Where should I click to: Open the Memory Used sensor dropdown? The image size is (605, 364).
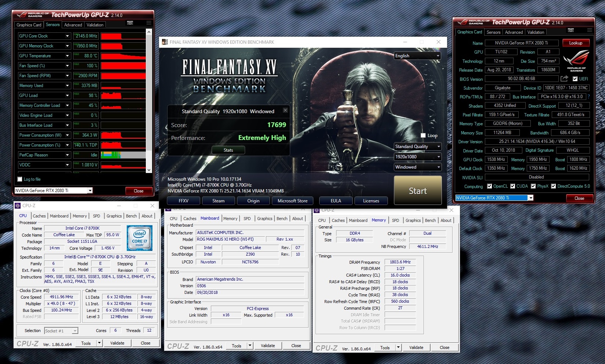[67, 86]
